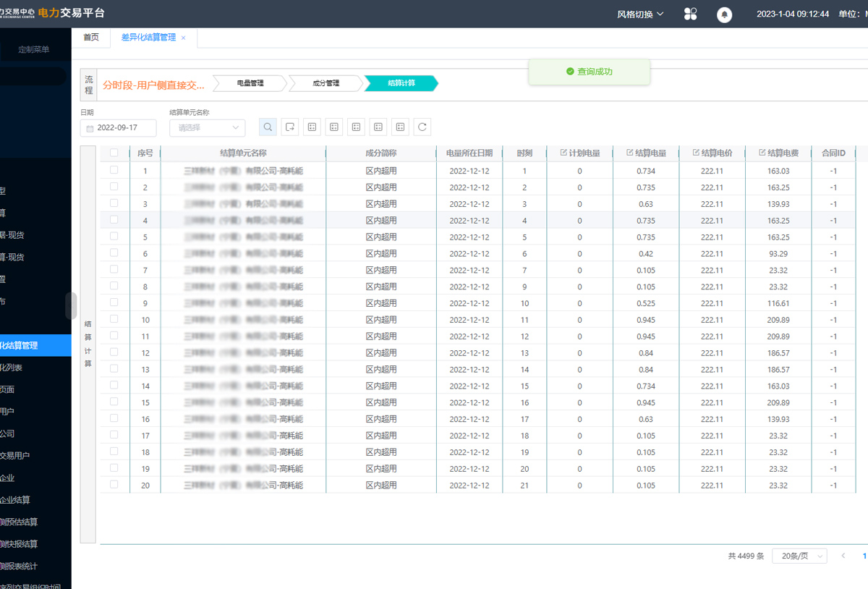
Task: Open the notification bell in top bar
Action: coord(724,14)
